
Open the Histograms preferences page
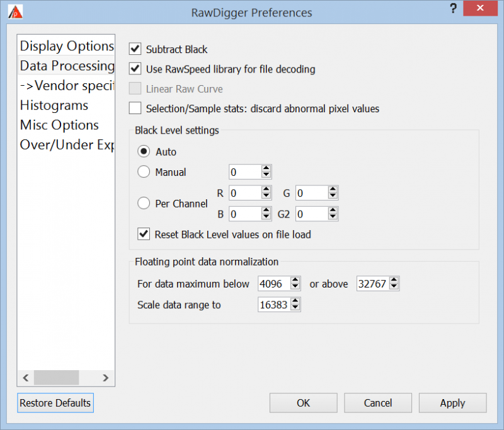coord(67,105)
